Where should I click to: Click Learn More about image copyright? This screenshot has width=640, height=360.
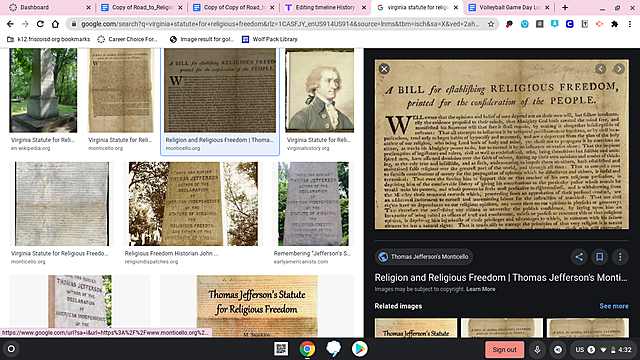coord(480,289)
